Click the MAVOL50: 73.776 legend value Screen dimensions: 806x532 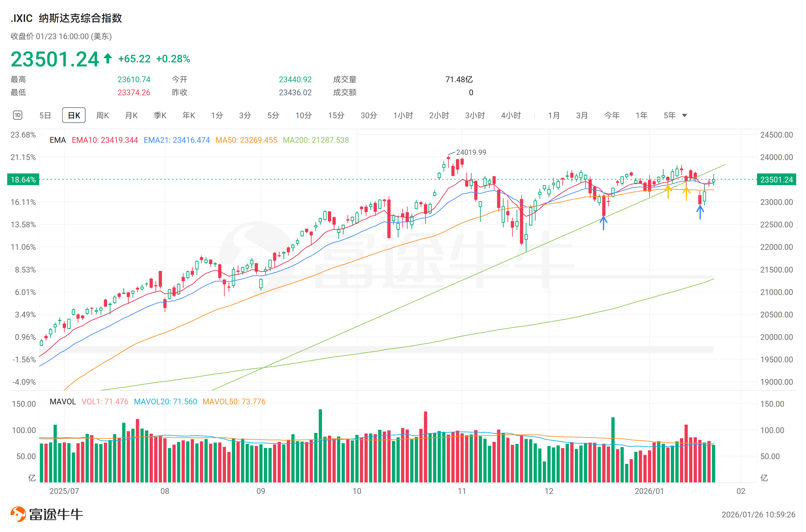[x=234, y=402]
